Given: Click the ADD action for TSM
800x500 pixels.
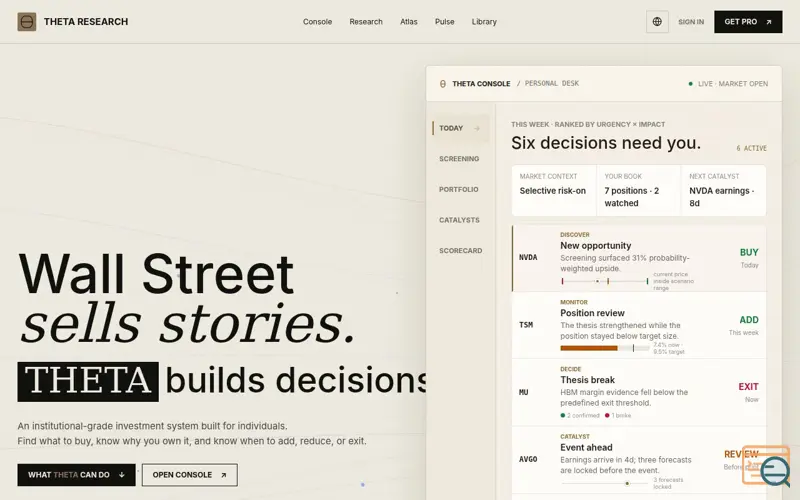Looking at the screenshot, I should coord(749,320).
